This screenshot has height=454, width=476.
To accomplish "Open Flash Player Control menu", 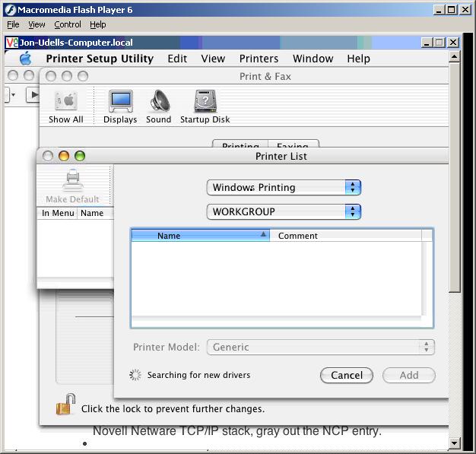I will 68,24.
